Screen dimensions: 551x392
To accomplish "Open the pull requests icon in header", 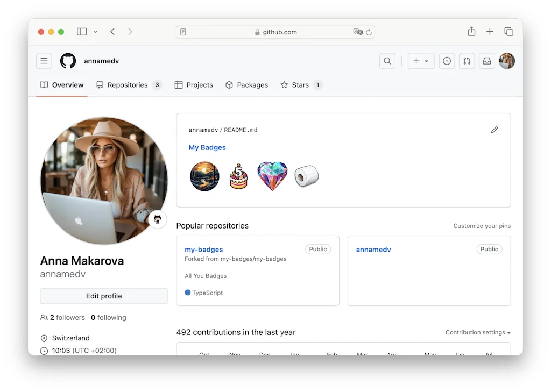I will click(x=467, y=61).
